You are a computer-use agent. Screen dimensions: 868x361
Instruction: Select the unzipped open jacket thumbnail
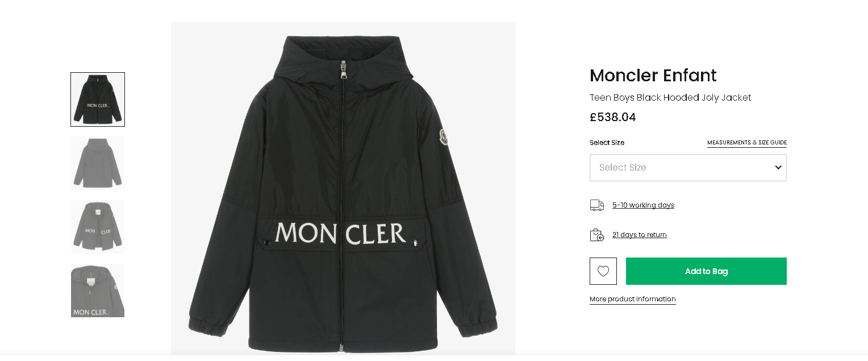98,227
